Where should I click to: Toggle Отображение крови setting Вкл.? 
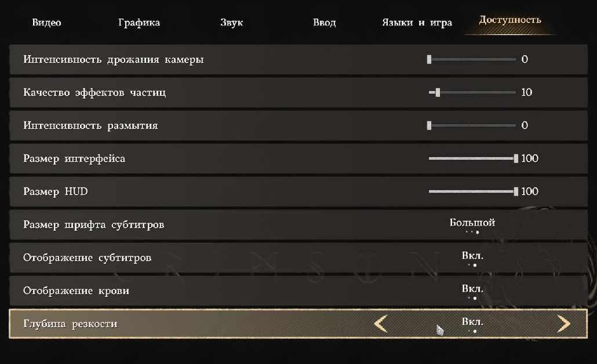pos(472,289)
